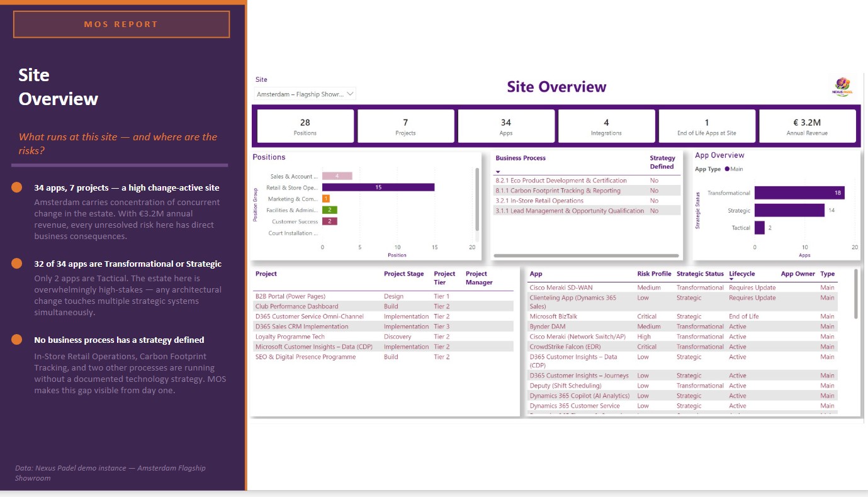Image resolution: width=868 pixels, height=497 pixels.
Task: Open the Site slicer dropdown
Action: (306, 94)
